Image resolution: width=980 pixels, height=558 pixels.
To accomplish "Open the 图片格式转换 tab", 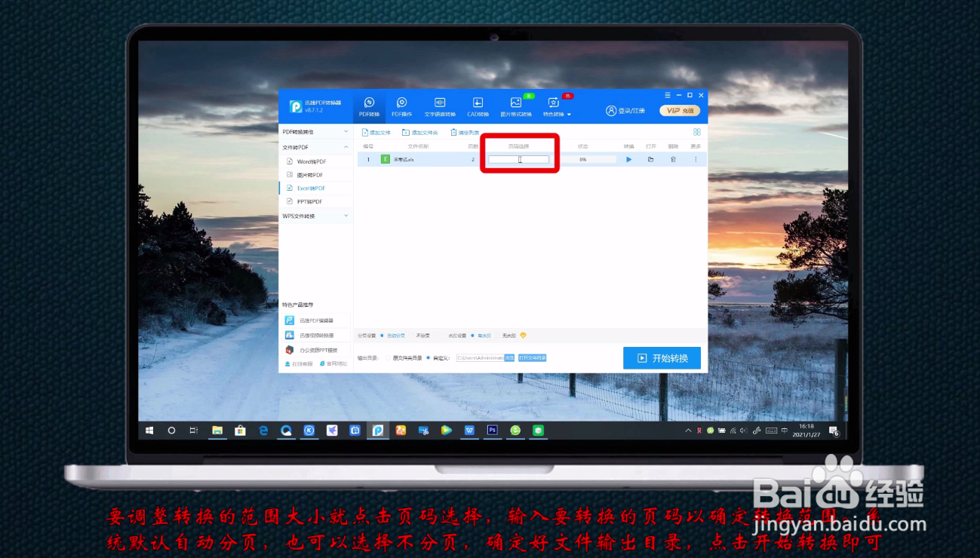I will pos(516,107).
